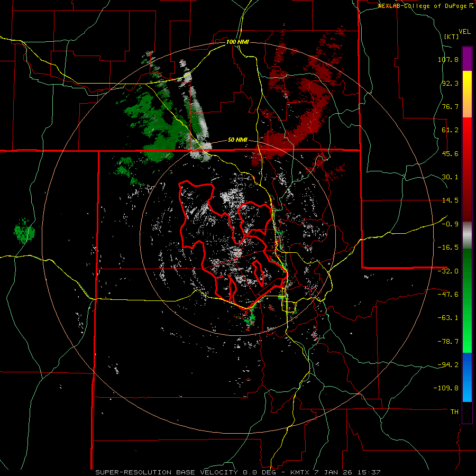Click the TH threshold legend label
The height and width of the screenshot is (476, 476).
coord(454,412)
